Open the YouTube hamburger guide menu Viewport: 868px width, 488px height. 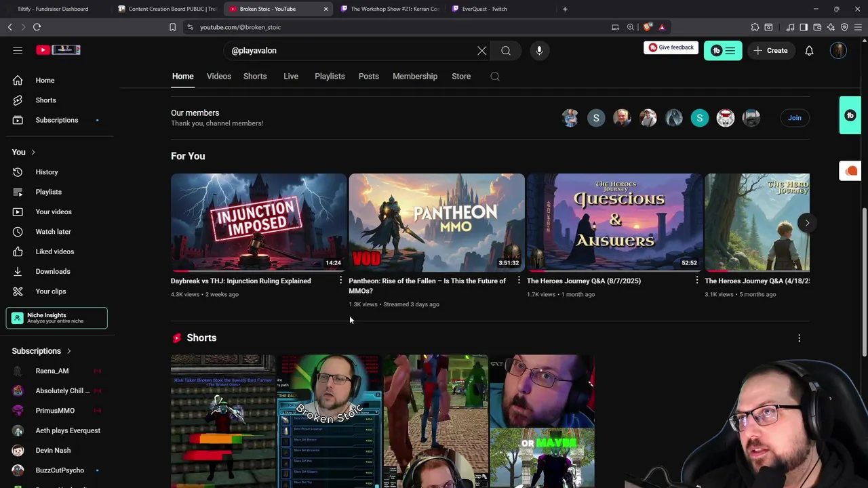click(18, 50)
